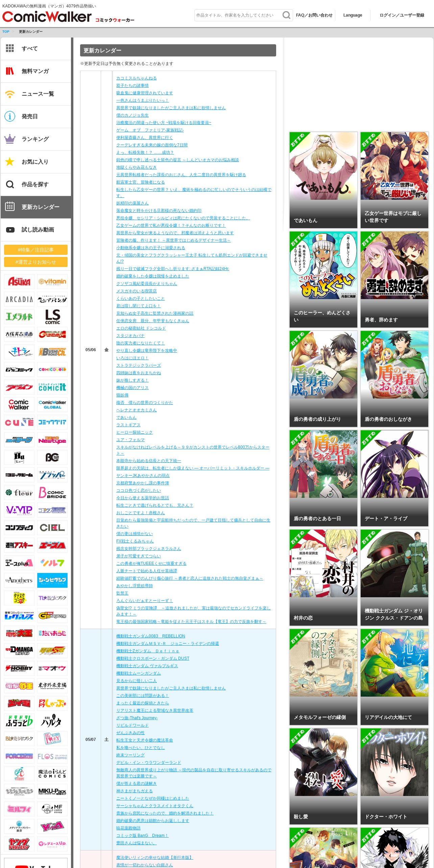Open 猫妖傳 link
Image resolution: width=434 pixels, height=868 pixels.
[x=122, y=395]
